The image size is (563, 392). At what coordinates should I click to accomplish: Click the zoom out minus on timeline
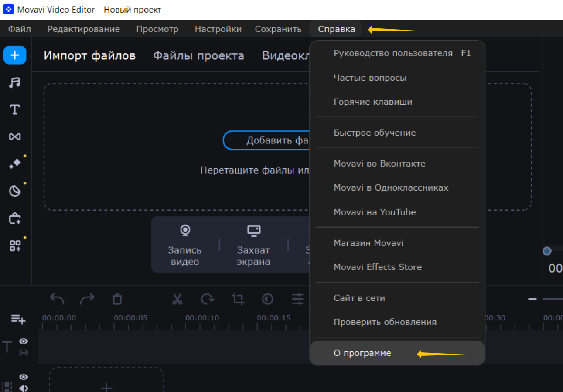pyautogui.click(x=532, y=299)
